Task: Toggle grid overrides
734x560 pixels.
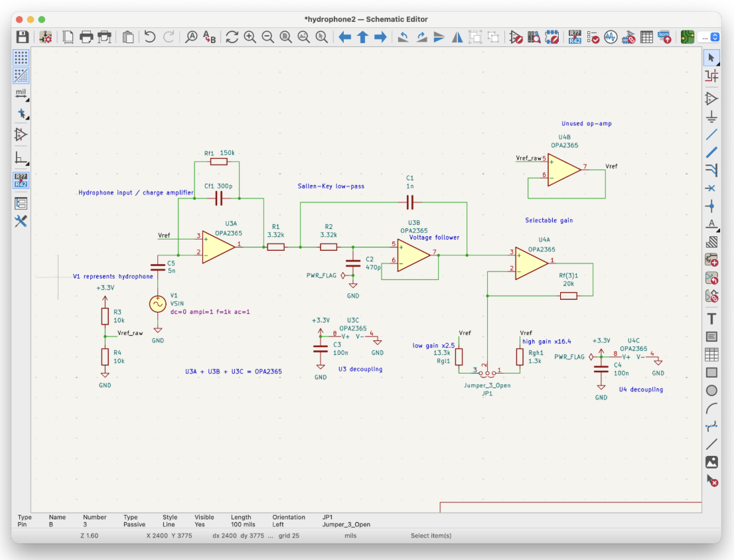Action: coord(21,76)
